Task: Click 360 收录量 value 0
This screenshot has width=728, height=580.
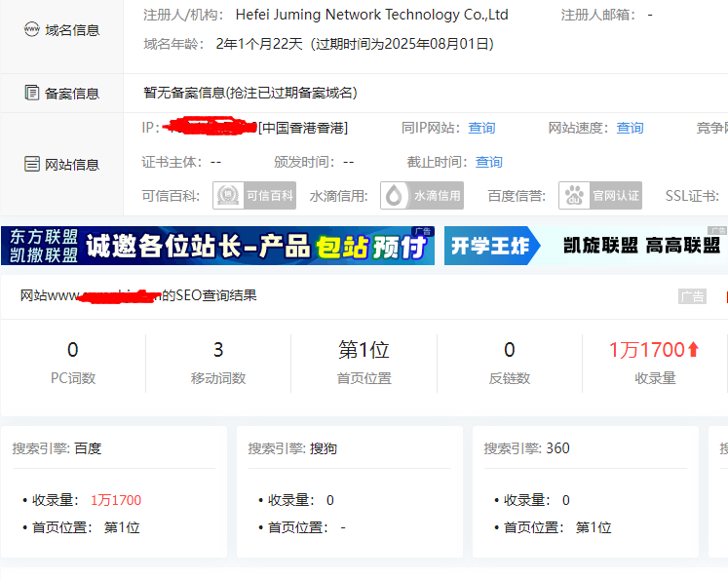Action: tap(566, 500)
